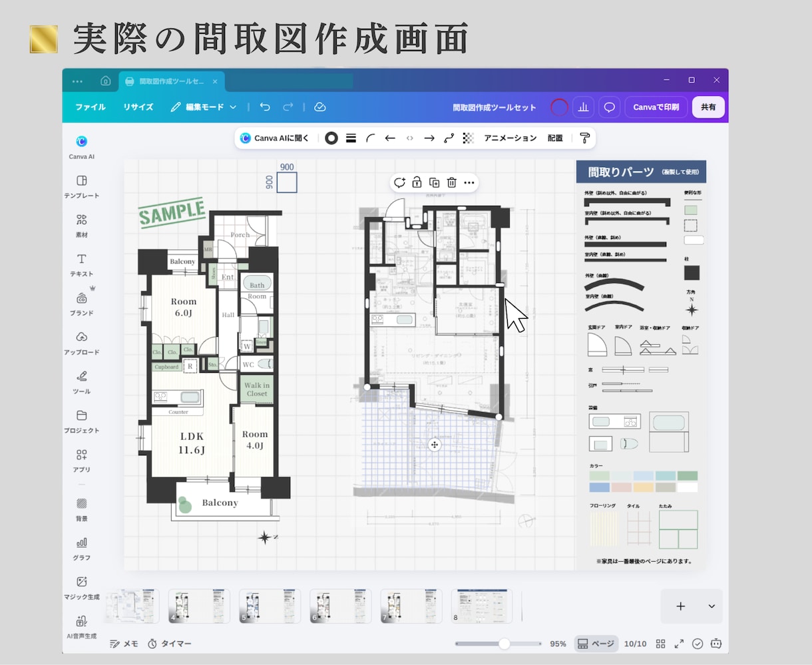Close the 間取図作成ツールセ... tab

click(215, 81)
